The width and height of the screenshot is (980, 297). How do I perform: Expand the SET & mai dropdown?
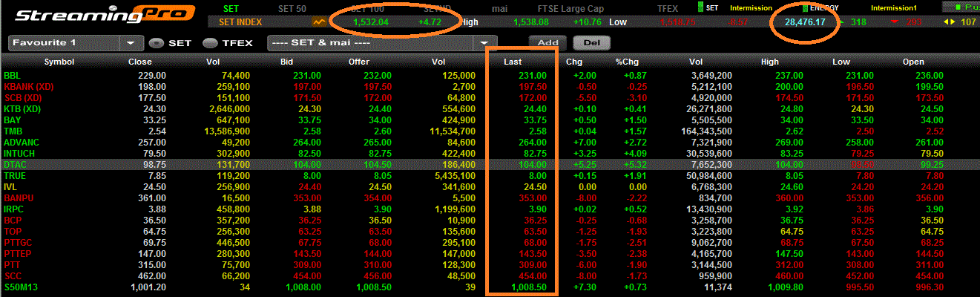pos(485,43)
